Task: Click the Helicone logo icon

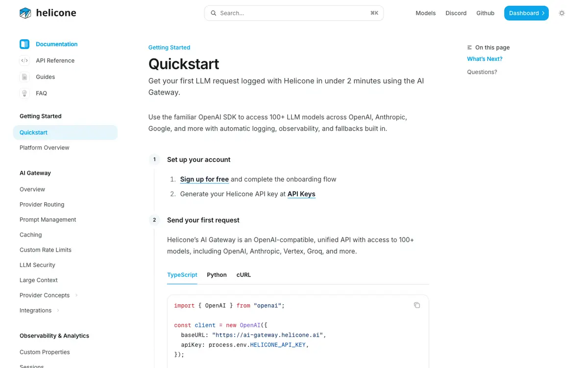Action: click(x=25, y=13)
